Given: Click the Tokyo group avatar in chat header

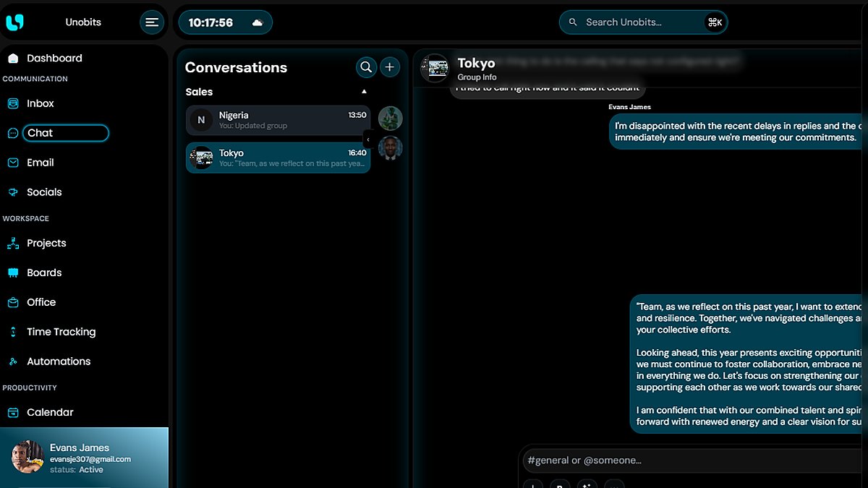Looking at the screenshot, I should [x=435, y=68].
